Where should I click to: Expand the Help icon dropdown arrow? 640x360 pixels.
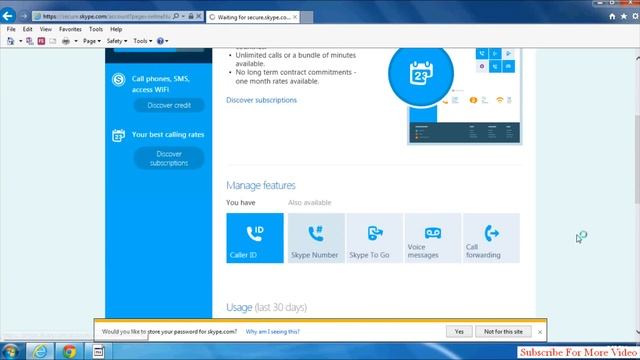(x=167, y=41)
